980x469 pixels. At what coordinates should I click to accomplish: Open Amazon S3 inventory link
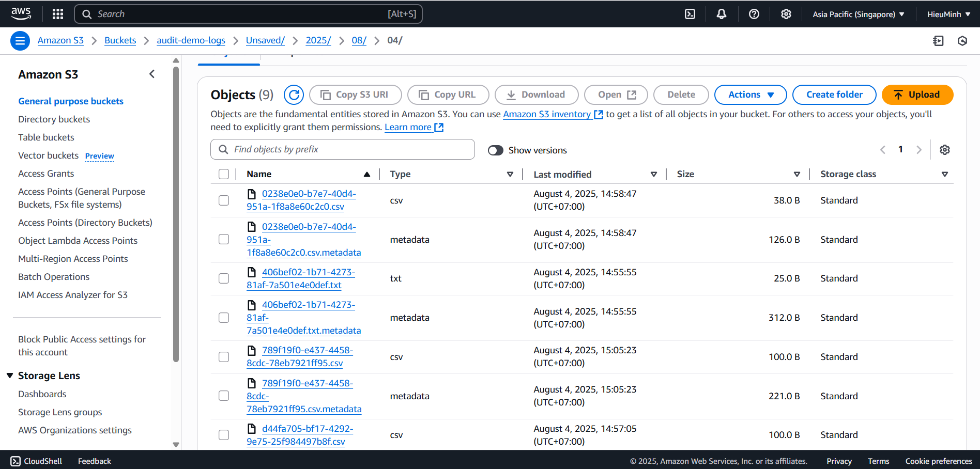point(553,114)
